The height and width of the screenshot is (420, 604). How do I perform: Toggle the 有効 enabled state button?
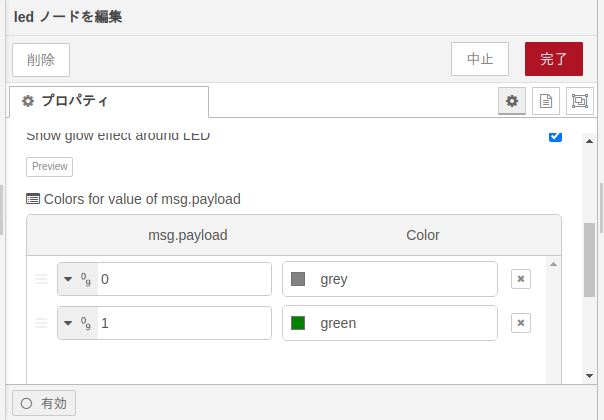click(x=44, y=404)
